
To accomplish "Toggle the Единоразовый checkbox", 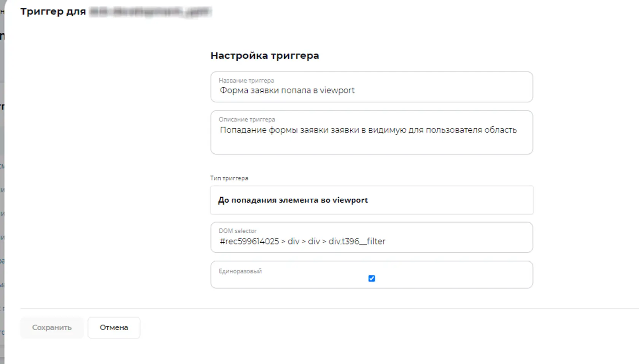I will click(x=372, y=278).
